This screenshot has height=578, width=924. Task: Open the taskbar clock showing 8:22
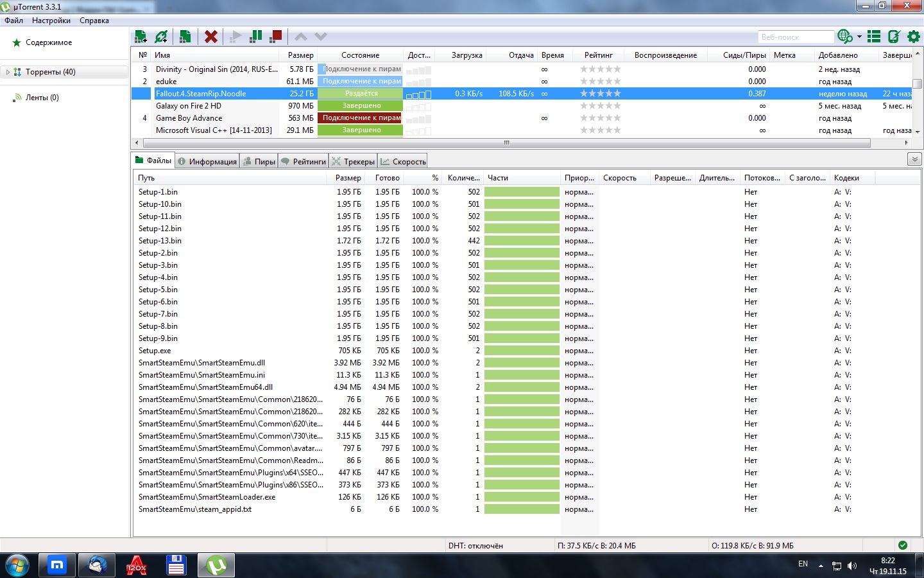(x=888, y=566)
